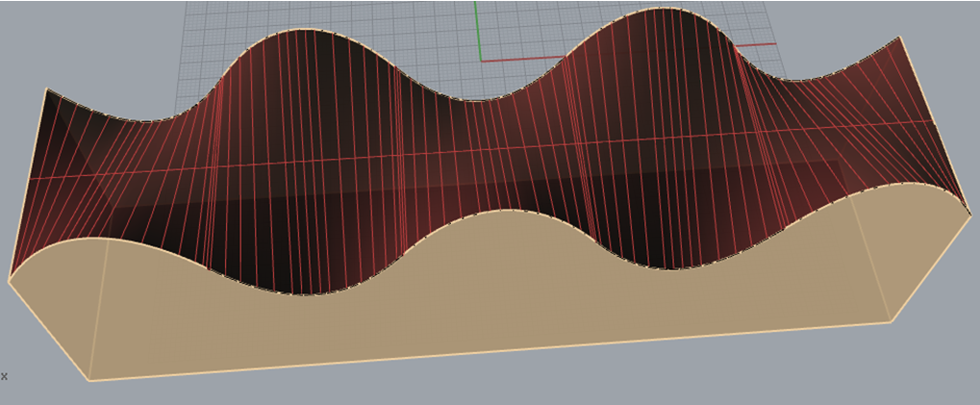Select the horizontal isocurve across the red surface
This screenshot has width=980, height=405.
pos(481,152)
